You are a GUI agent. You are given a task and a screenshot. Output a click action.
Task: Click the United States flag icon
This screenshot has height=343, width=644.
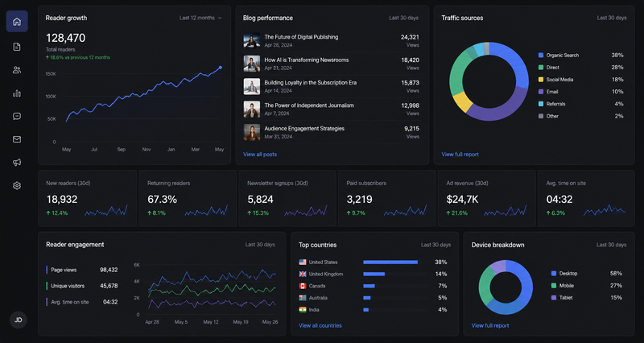click(303, 262)
